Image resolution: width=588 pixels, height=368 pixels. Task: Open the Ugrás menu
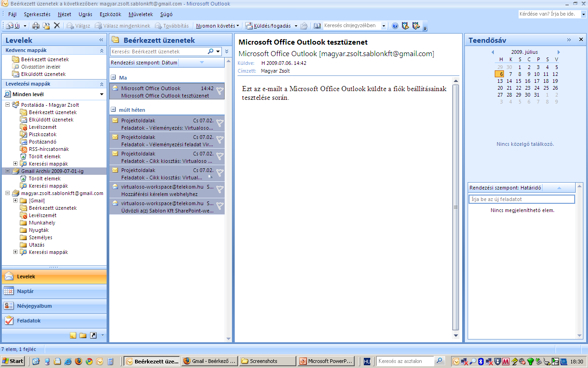point(85,15)
